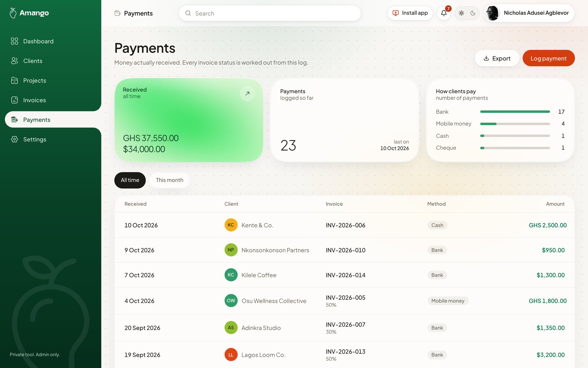The image size is (588, 368).
Task: Click amount GHS 2,500.00
Action: coord(548,225)
